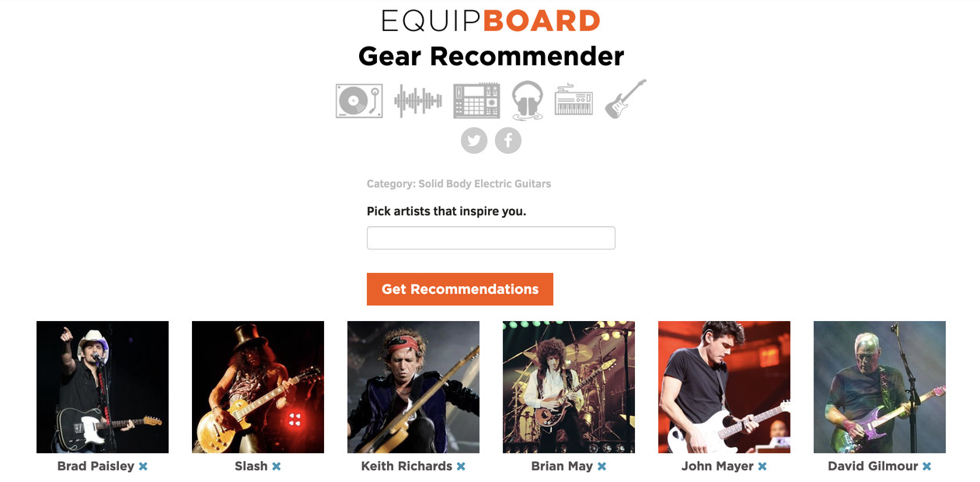Open the Equipboard logo link
The height and width of the screenshot is (482, 980).
tap(491, 21)
